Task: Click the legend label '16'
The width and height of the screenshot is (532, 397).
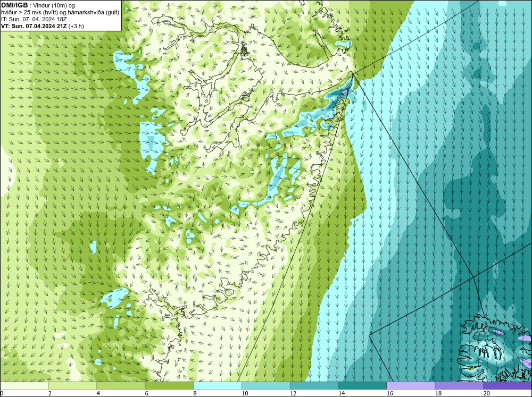Action: point(390,393)
